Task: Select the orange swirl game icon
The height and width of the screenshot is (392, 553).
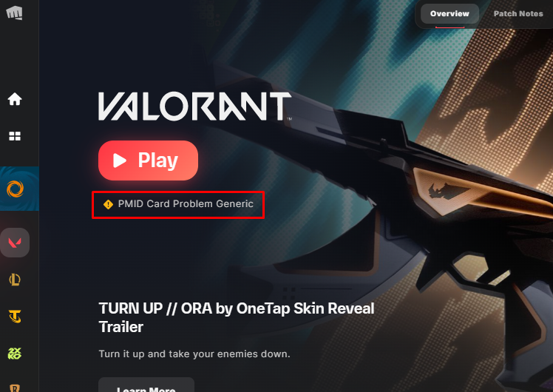Action: 16,189
